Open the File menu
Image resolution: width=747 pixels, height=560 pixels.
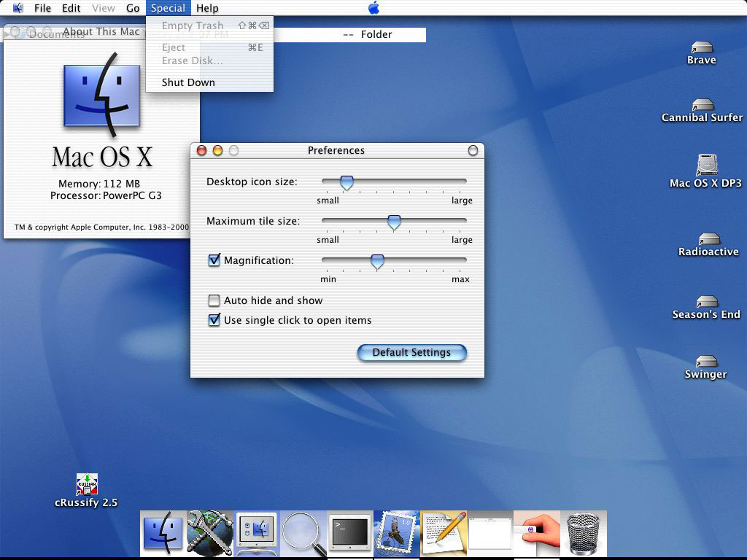pyautogui.click(x=42, y=8)
